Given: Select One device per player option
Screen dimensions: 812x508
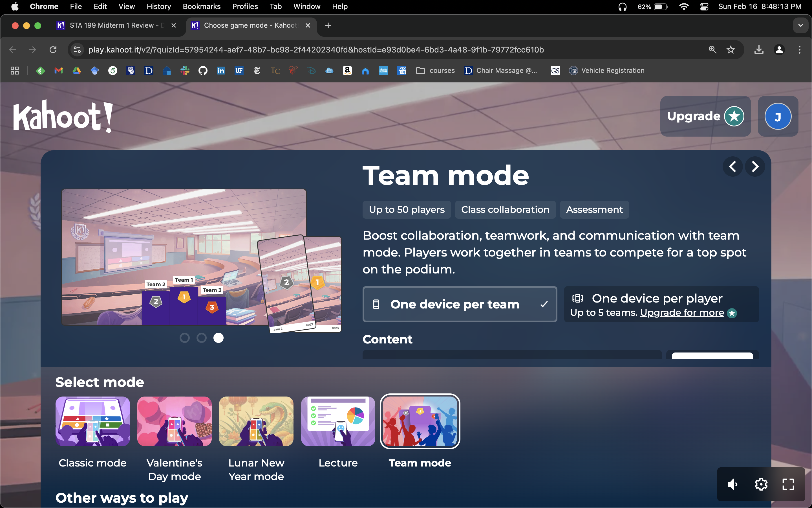Looking at the screenshot, I should 661,304.
